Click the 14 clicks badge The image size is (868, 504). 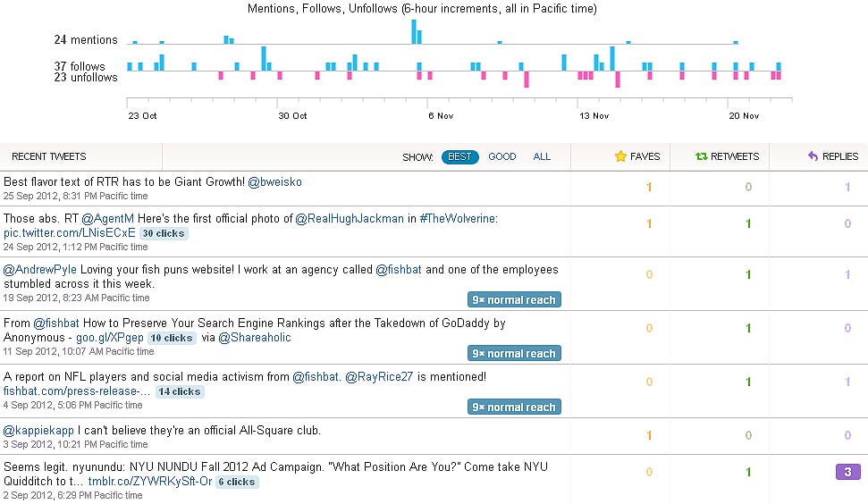pos(179,391)
